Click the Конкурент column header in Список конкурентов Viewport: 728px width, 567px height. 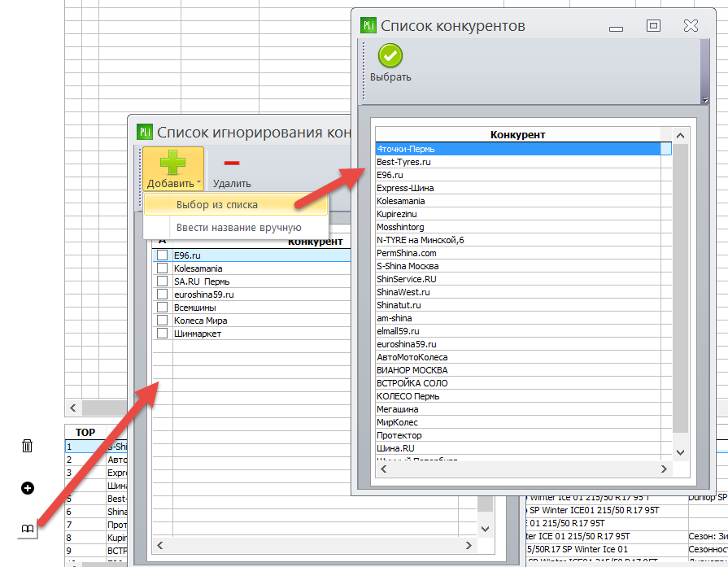517,135
